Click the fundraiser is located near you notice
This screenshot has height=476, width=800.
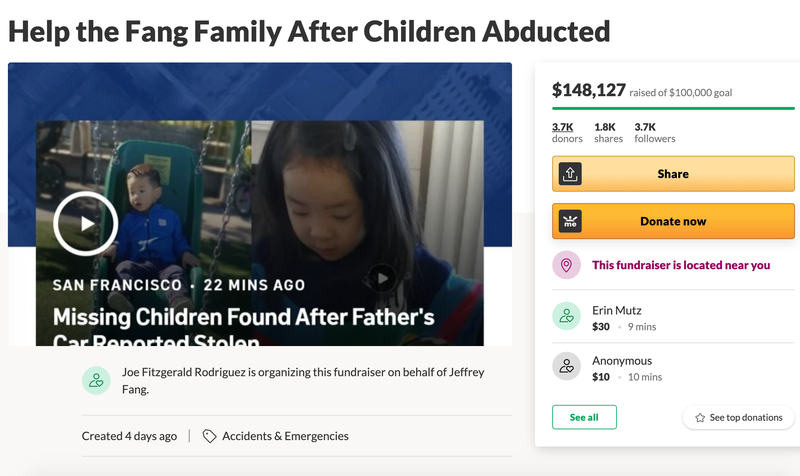[x=681, y=265]
